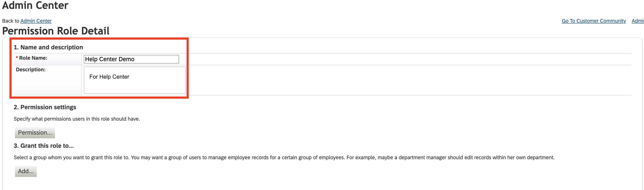Click the 'For example, maybe a department manager' sentence
The height and width of the screenshot is (190, 644).
[x=450, y=157]
